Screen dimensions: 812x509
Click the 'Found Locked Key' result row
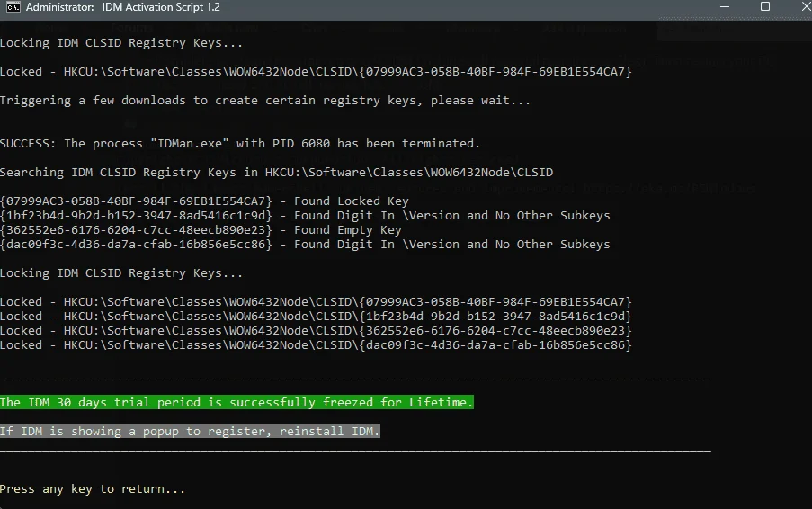click(x=204, y=201)
